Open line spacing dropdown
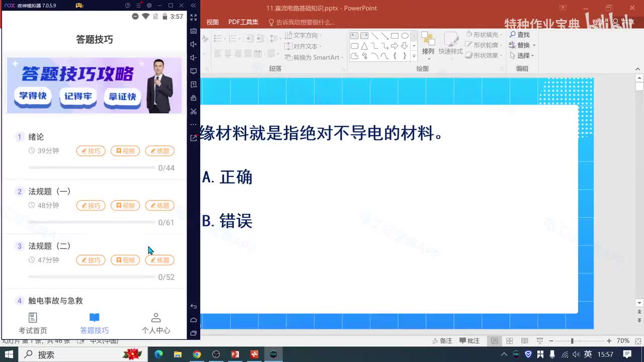 [274, 39]
